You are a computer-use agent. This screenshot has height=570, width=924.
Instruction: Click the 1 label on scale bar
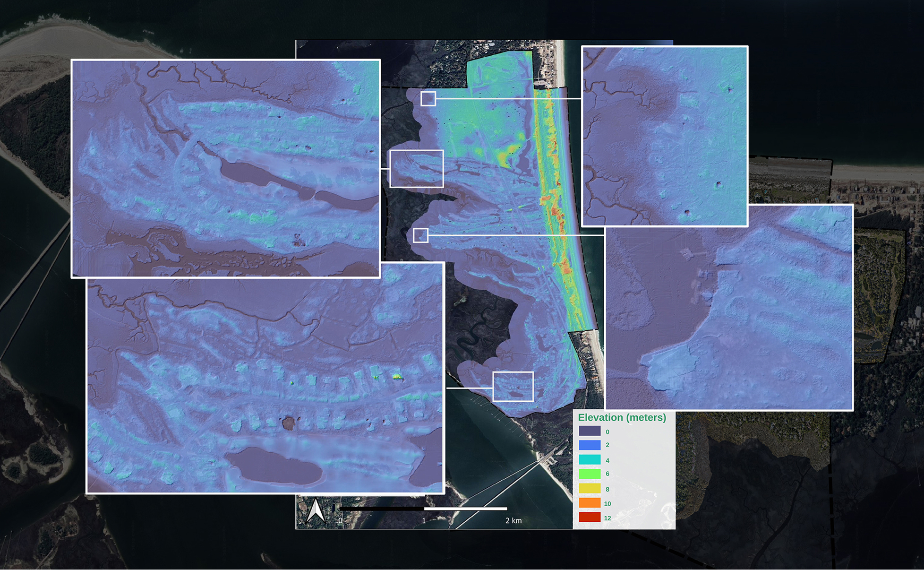(424, 521)
